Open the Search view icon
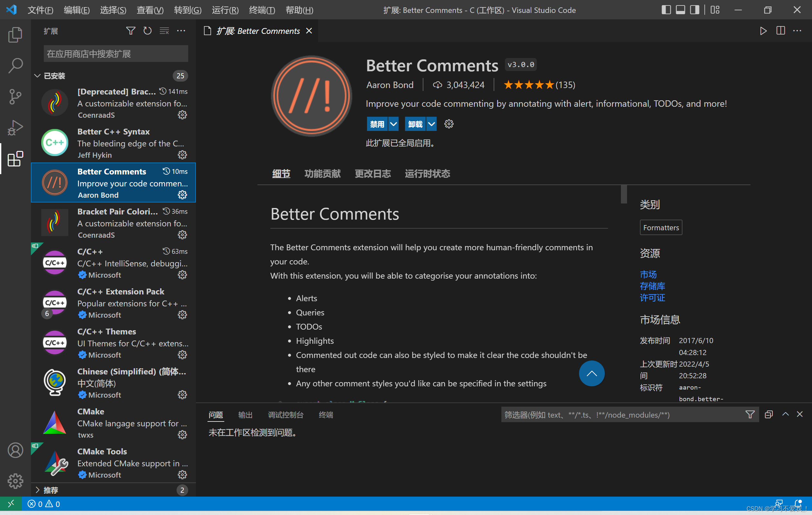Image resolution: width=812 pixels, height=515 pixels. pos(15,65)
